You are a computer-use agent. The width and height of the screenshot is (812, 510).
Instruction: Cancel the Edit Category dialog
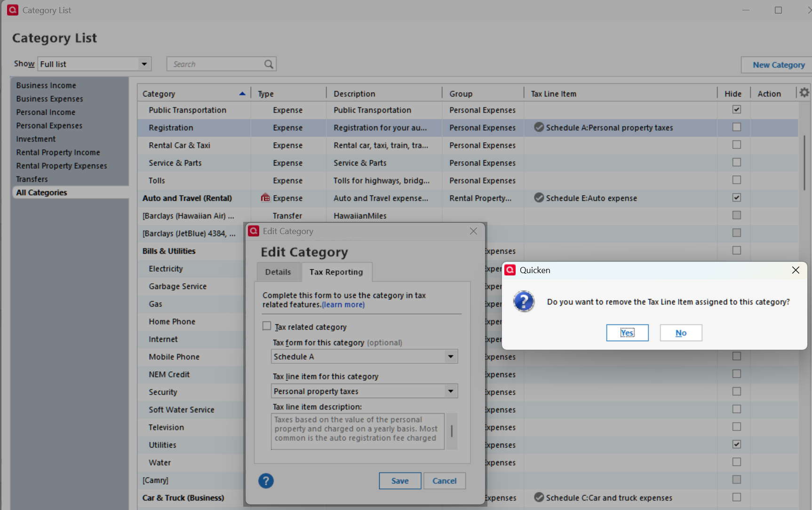click(x=445, y=481)
